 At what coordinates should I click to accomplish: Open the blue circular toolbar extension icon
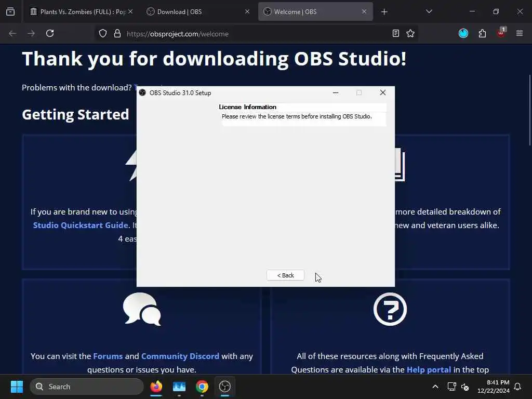tap(463, 33)
